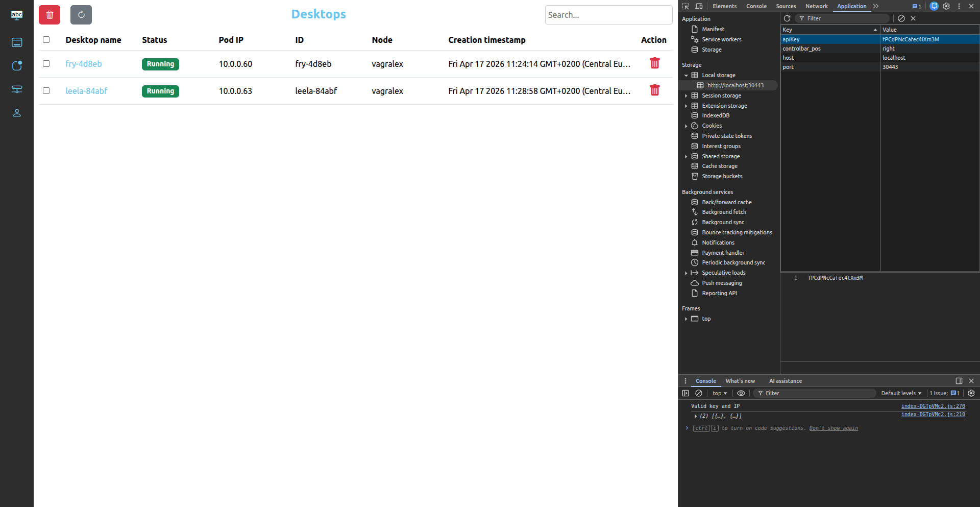Expand the Session storage tree node
980x507 pixels.
pyautogui.click(x=686, y=95)
